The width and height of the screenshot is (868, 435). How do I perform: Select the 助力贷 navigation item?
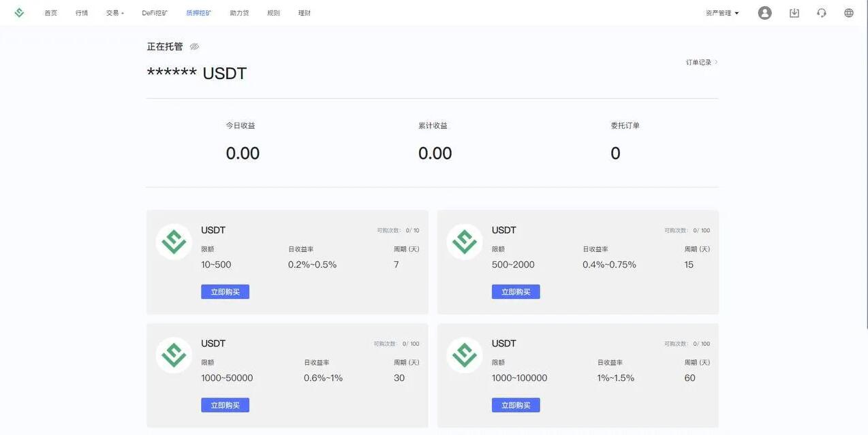(x=239, y=13)
